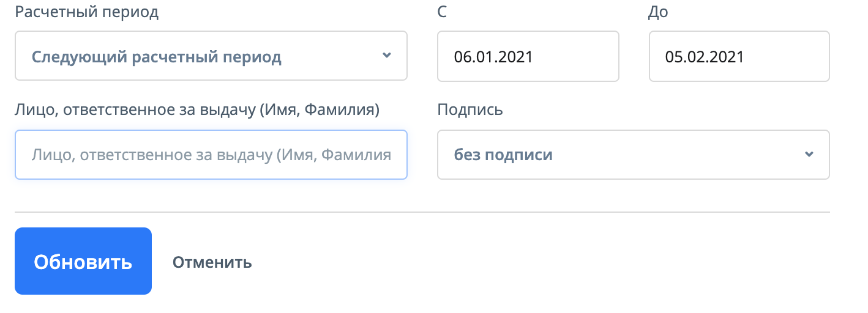Expand the без подписи signature selector
This screenshot has width=868, height=313.
click(633, 155)
